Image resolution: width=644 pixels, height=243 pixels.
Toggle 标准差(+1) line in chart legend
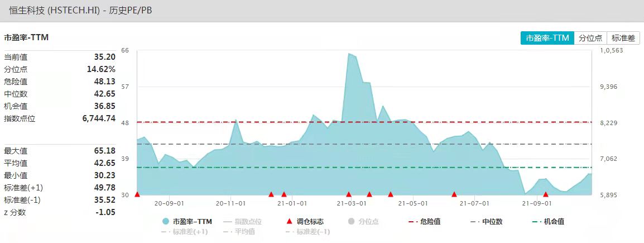tap(184, 232)
